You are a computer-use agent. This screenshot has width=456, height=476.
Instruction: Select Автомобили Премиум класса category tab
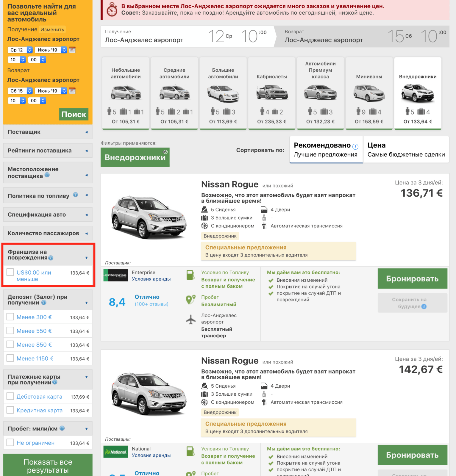[x=320, y=93]
